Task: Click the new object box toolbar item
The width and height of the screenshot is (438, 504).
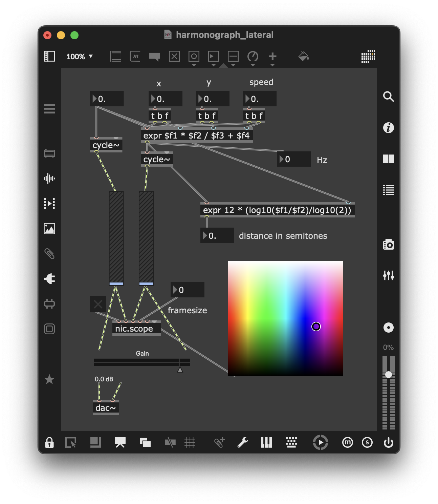Action: (115, 56)
